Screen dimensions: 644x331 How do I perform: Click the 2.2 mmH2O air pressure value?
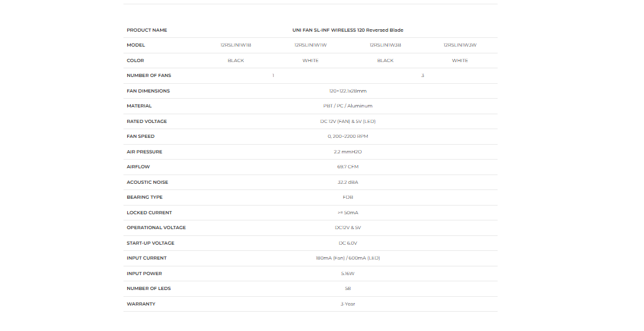click(347, 152)
